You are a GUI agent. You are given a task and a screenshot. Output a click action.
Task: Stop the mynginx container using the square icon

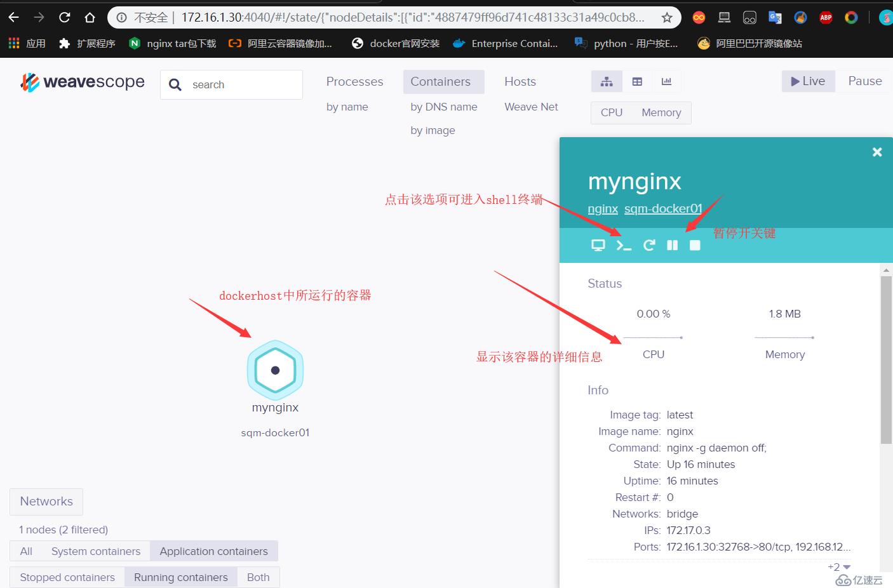(695, 246)
